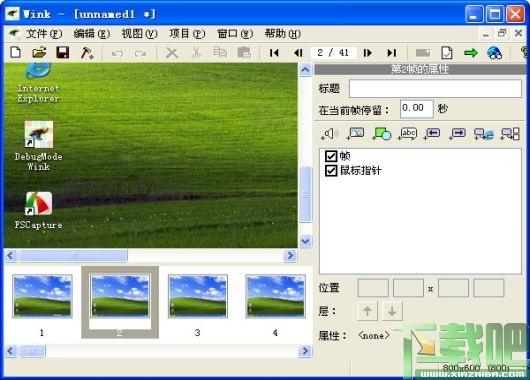Minimize the inner document window
530x380 pixels.
[x=486, y=34]
